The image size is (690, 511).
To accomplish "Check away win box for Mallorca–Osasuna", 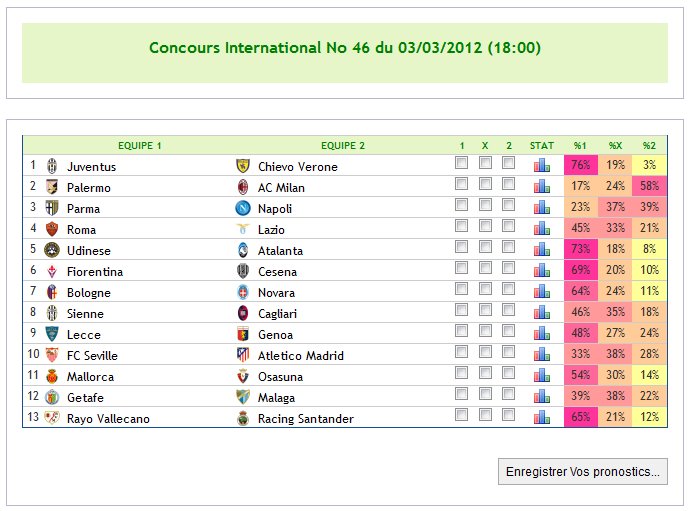I will [x=508, y=373].
